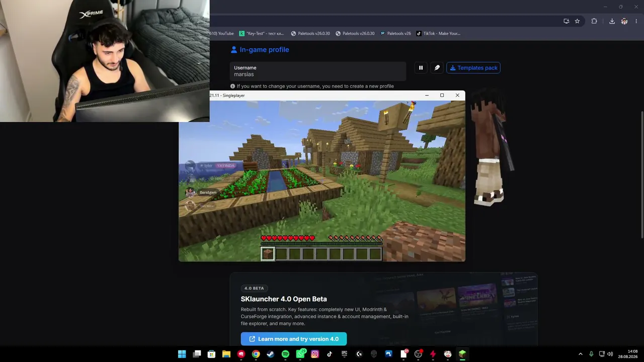Open the red lightning bolt taskbar app

(433, 354)
